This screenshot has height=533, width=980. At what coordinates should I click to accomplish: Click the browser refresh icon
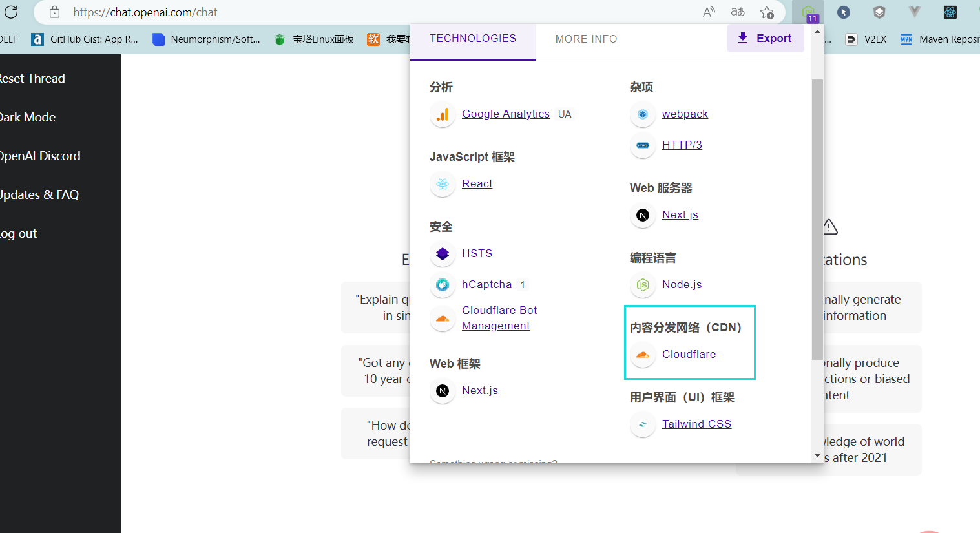pos(11,12)
